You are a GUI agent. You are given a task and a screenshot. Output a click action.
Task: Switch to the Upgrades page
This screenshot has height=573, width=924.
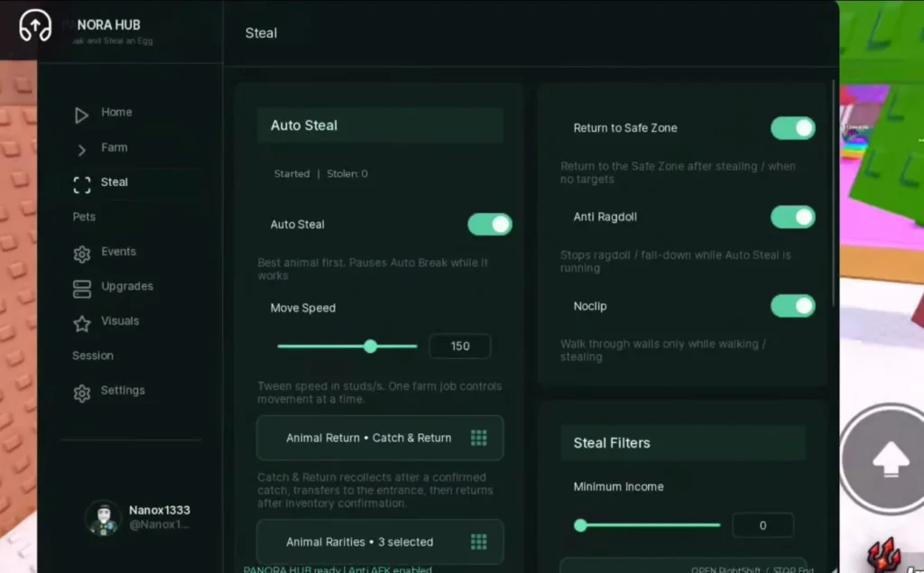point(127,287)
